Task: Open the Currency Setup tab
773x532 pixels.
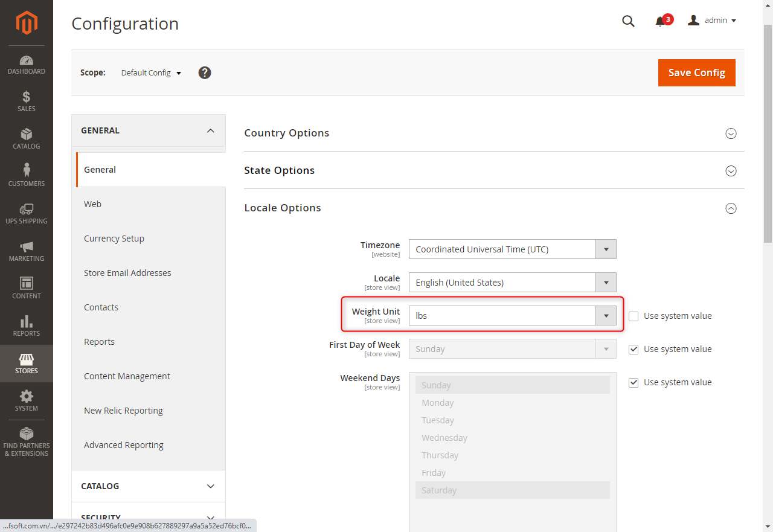Action: tap(114, 239)
